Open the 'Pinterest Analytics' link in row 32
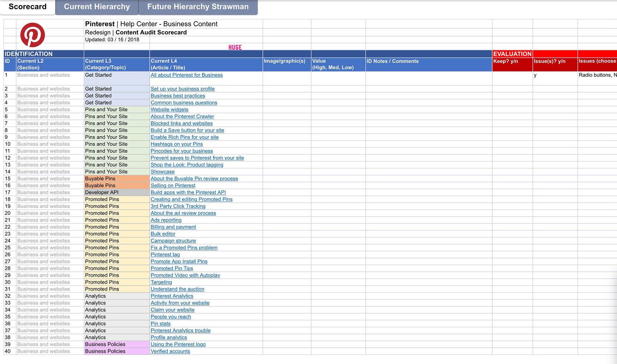Viewport: 617px width, 364px height. [x=172, y=296]
